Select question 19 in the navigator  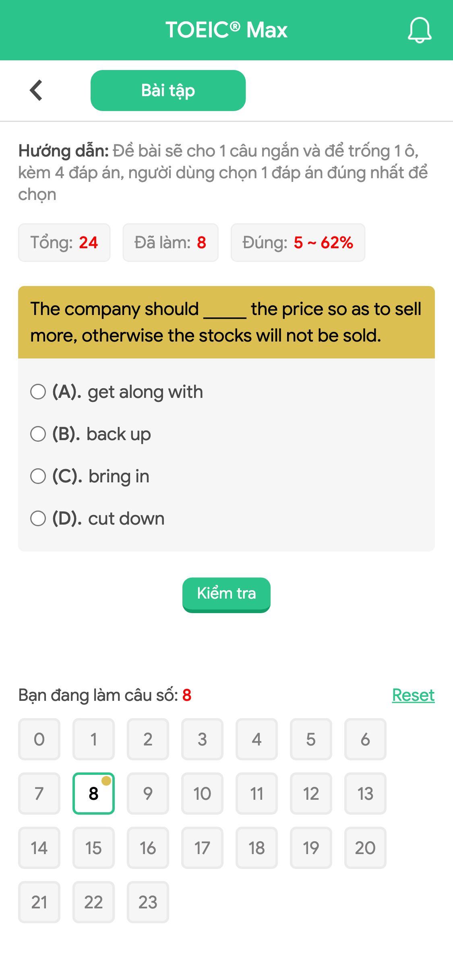click(x=311, y=848)
